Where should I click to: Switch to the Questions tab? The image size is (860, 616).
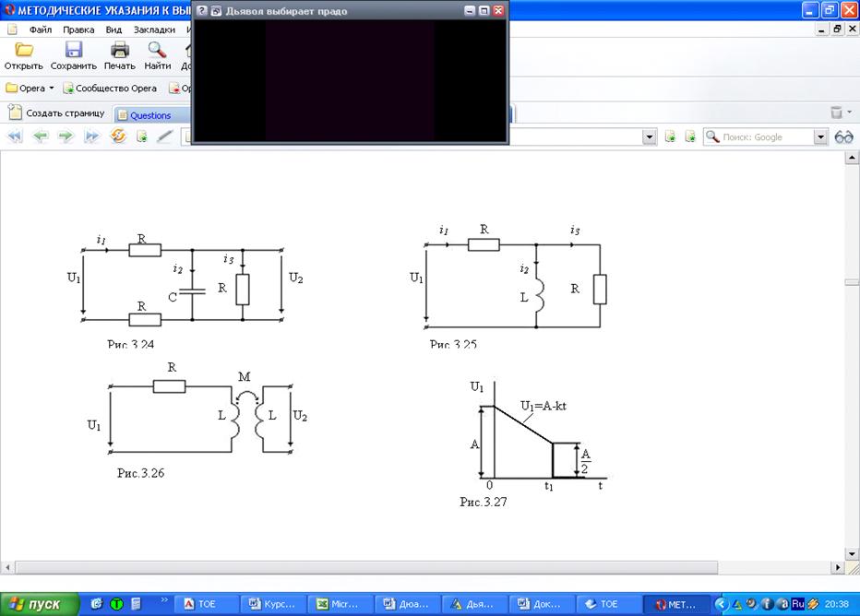click(149, 115)
